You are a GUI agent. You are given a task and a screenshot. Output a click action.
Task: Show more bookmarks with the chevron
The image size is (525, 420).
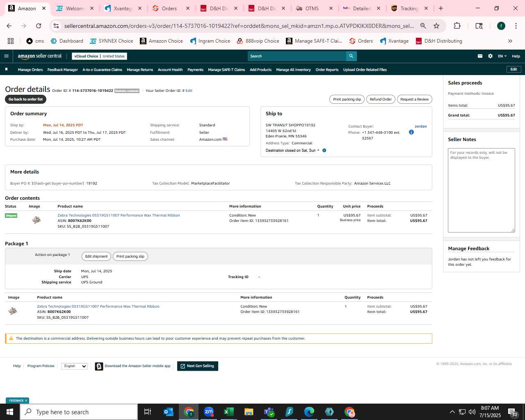(510, 41)
